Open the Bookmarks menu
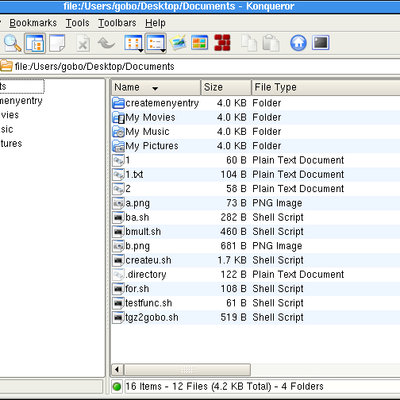Viewport: 400px width, 400px height. [x=33, y=23]
